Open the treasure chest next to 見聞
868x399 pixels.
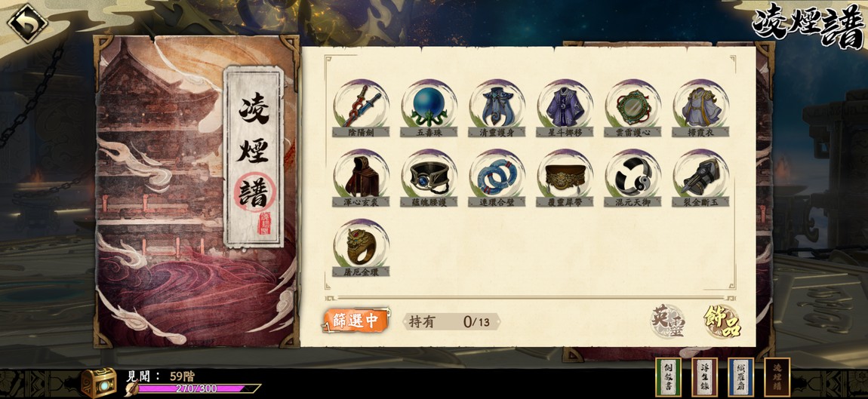point(99,382)
